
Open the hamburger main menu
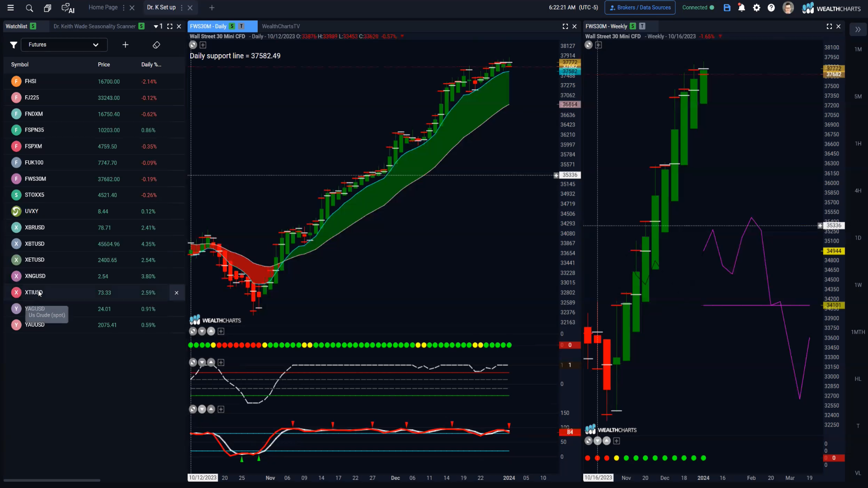[10, 8]
